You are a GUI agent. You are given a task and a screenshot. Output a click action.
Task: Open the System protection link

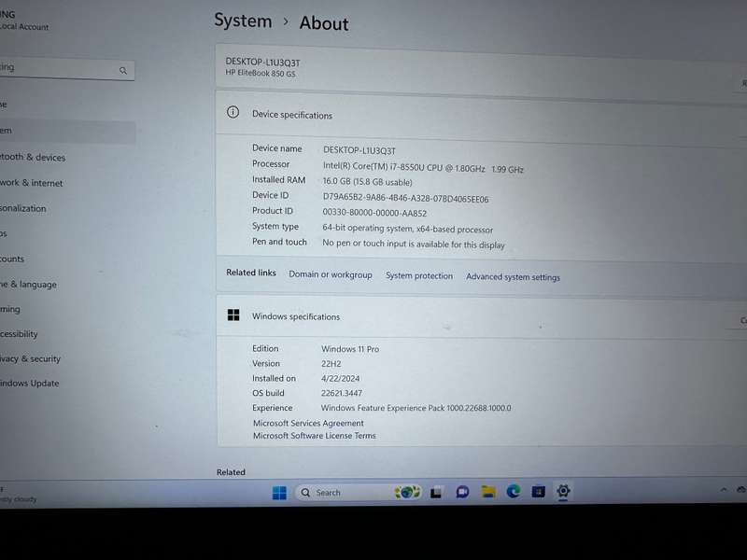(x=419, y=275)
